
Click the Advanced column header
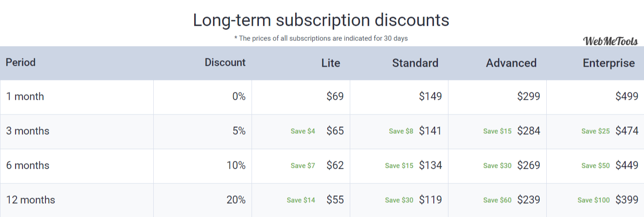click(511, 63)
